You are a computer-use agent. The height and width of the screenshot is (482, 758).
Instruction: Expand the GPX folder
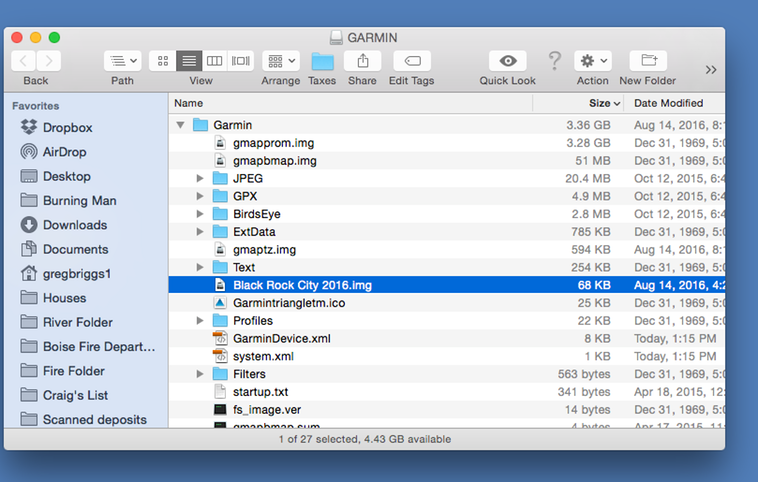(200, 196)
